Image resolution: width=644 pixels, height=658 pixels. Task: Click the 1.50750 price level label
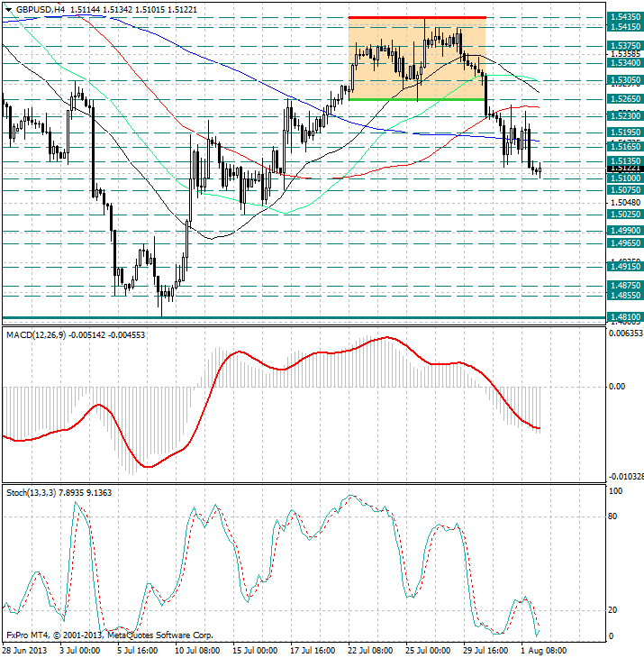(x=625, y=189)
